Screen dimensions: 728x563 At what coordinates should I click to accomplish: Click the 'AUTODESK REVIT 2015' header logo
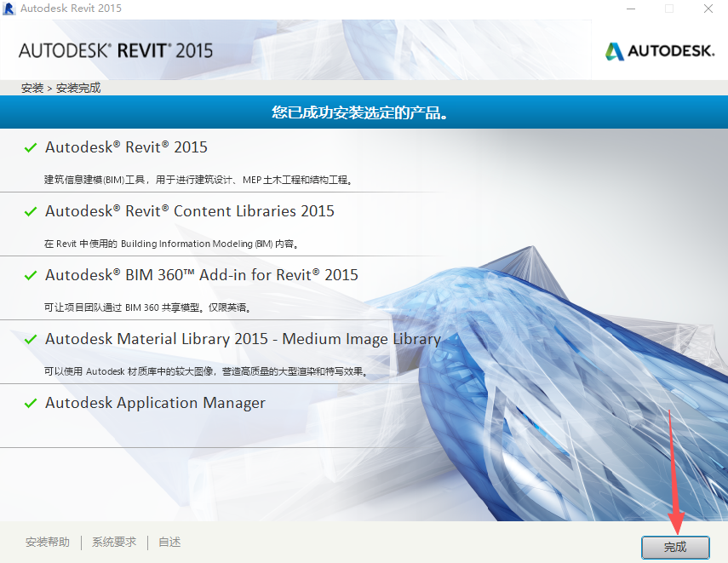[x=116, y=50]
